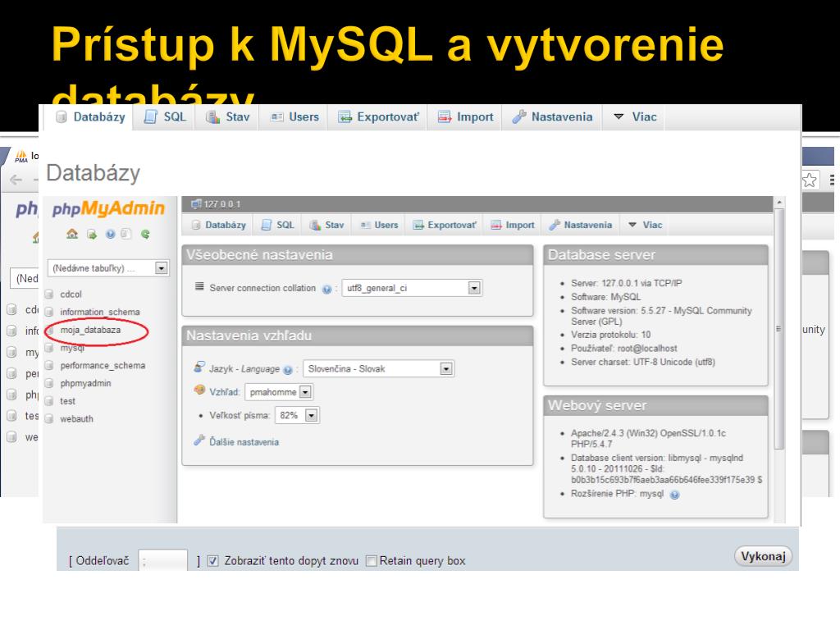Switch to large Import tab at top
The width and height of the screenshot is (840, 630).
point(466,116)
